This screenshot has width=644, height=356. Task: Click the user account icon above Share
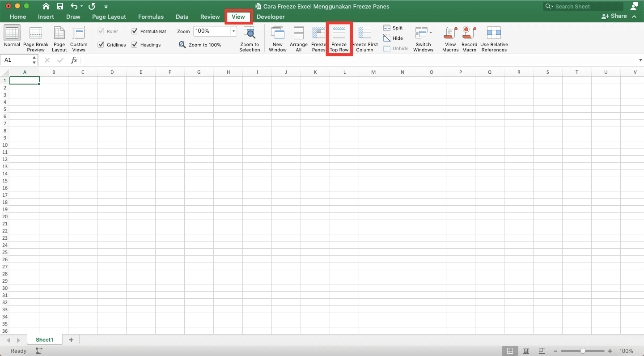coord(634,6)
